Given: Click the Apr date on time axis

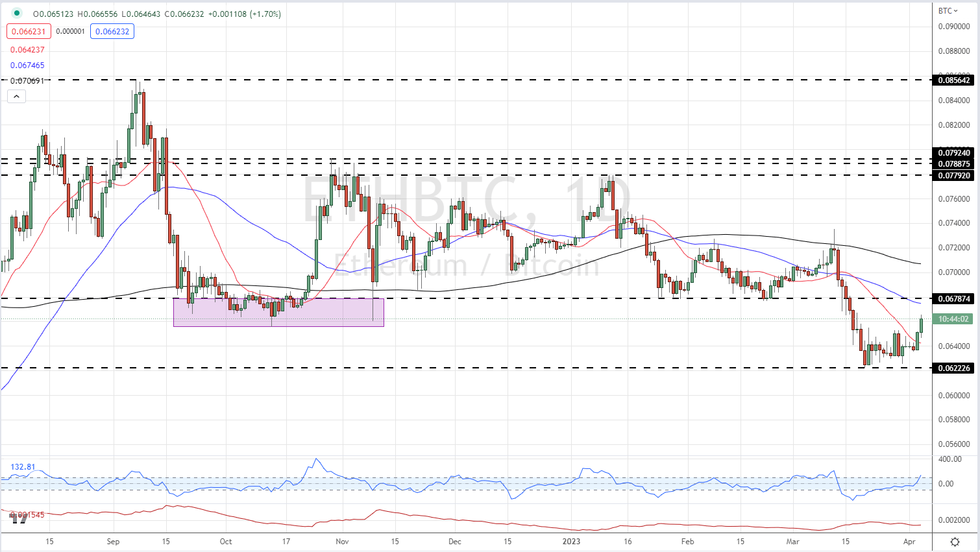Looking at the screenshot, I should (909, 542).
